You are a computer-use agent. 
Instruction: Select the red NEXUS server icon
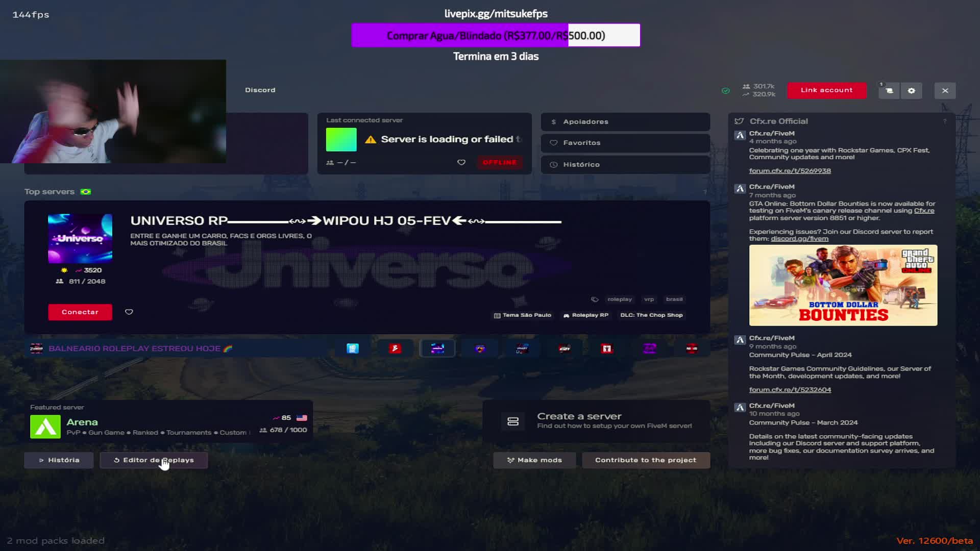(x=692, y=348)
